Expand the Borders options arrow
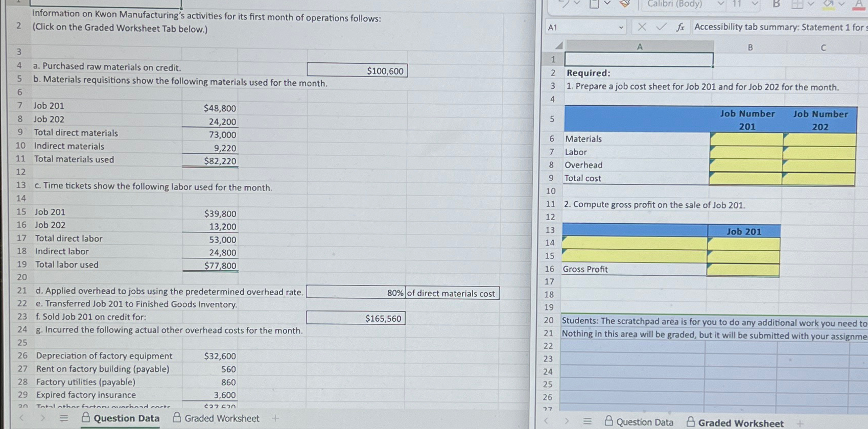The width and height of the screenshot is (868, 429). pos(811,4)
